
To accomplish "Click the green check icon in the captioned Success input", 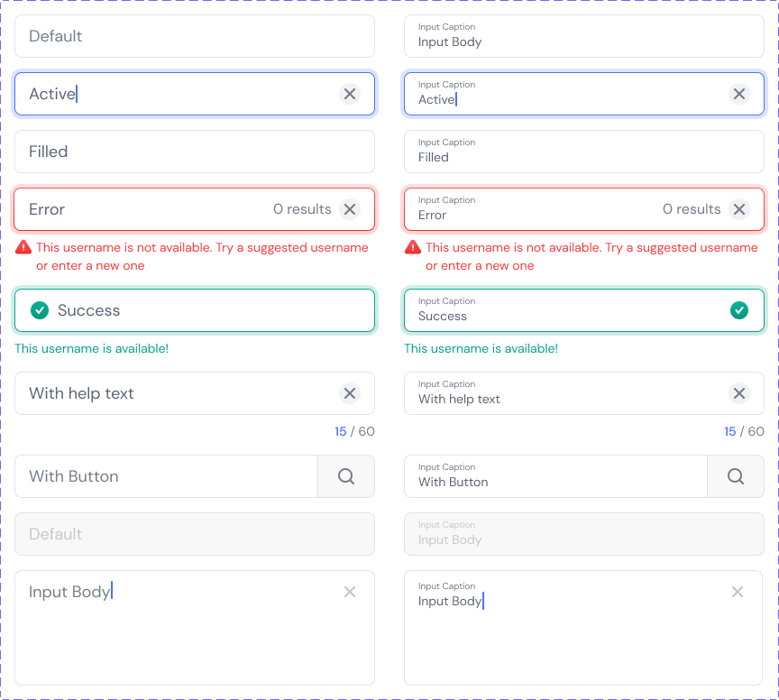I will tap(739, 310).
